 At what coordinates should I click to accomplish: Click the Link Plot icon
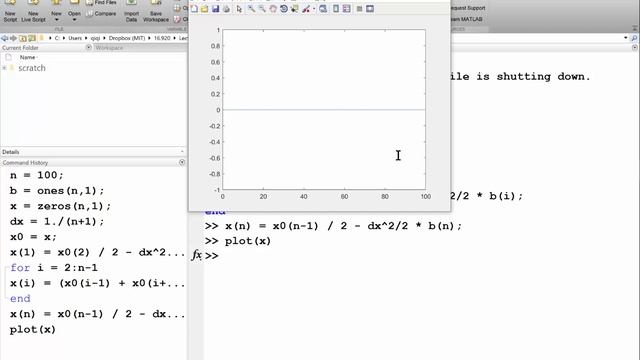click(323, 9)
